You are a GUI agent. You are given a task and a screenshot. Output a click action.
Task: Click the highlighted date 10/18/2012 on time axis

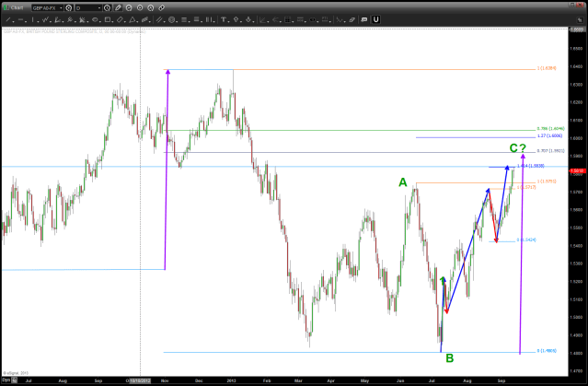point(140,380)
